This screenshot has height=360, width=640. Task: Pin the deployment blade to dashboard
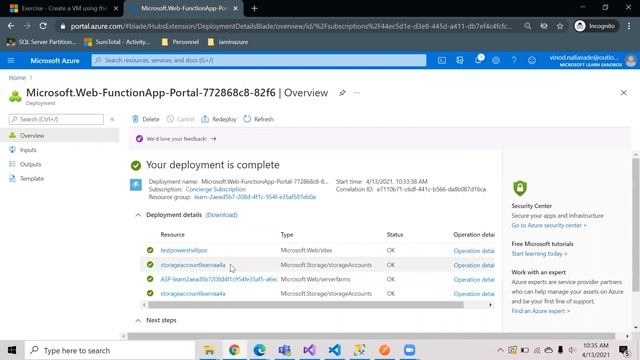tap(342, 93)
